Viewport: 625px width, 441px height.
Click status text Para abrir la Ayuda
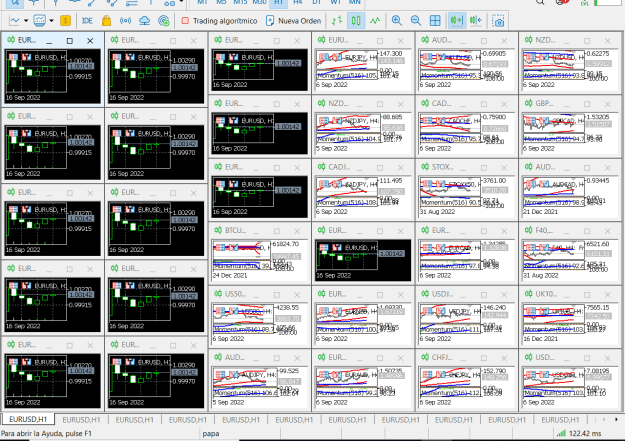(46, 433)
